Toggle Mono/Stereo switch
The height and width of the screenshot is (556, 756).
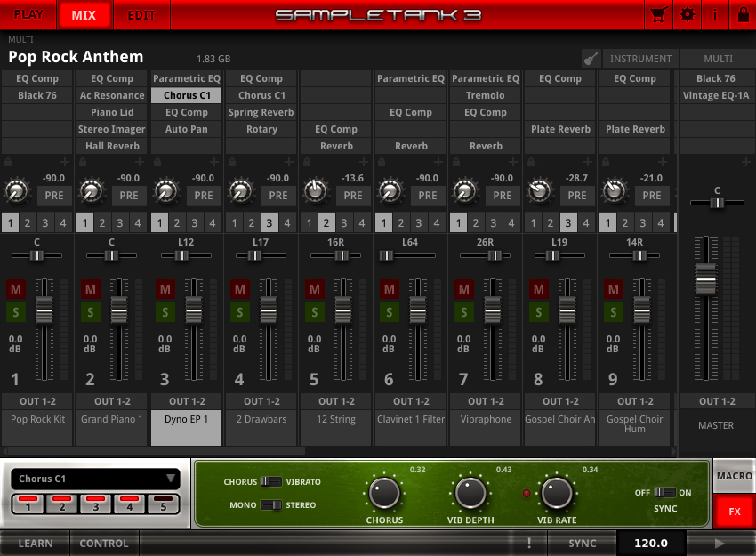pos(271,505)
